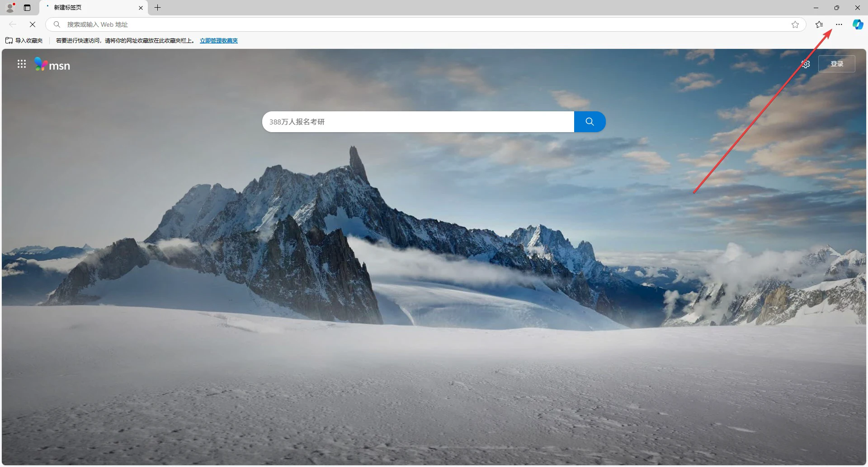Image resolution: width=868 pixels, height=467 pixels.
Task: Open the page settings gear
Action: pos(806,64)
